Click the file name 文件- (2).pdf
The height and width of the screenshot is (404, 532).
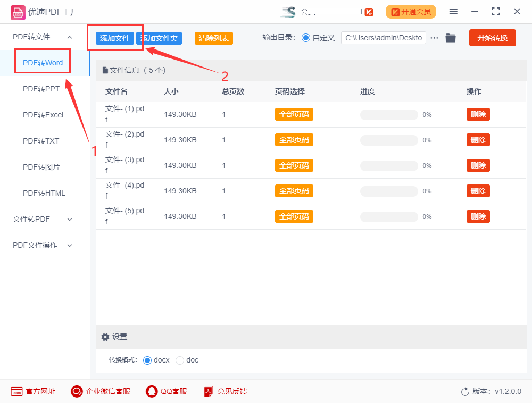coord(124,140)
